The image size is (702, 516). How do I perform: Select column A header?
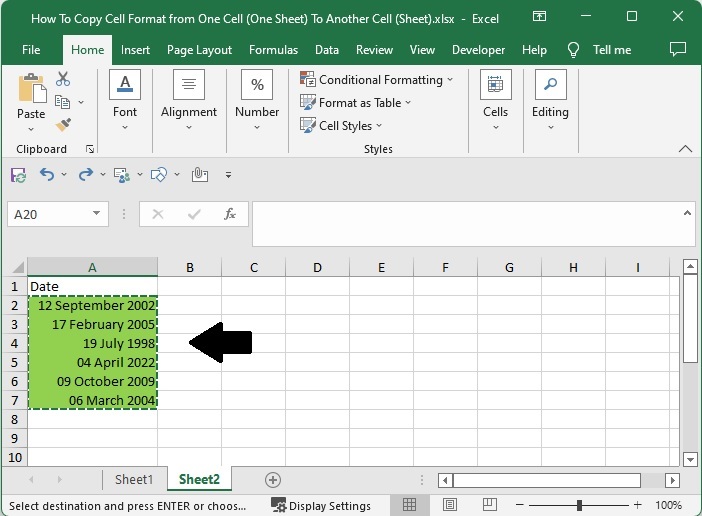pos(92,268)
